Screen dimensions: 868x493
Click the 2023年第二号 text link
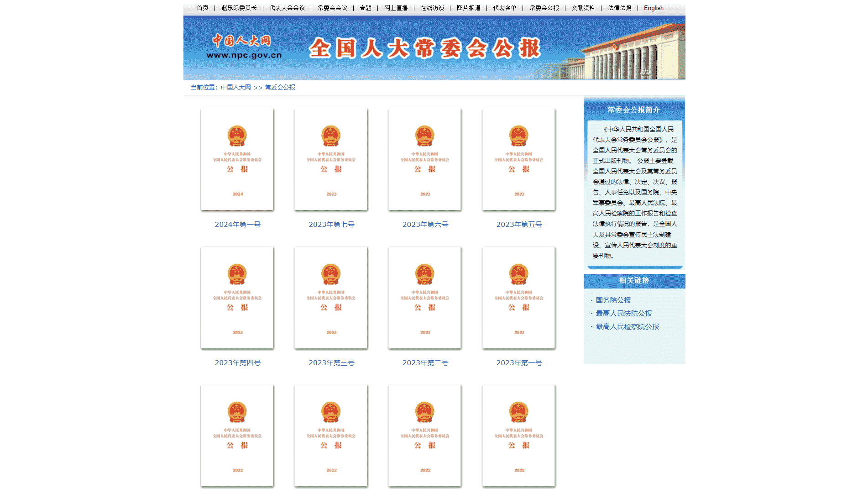[x=425, y=362]
